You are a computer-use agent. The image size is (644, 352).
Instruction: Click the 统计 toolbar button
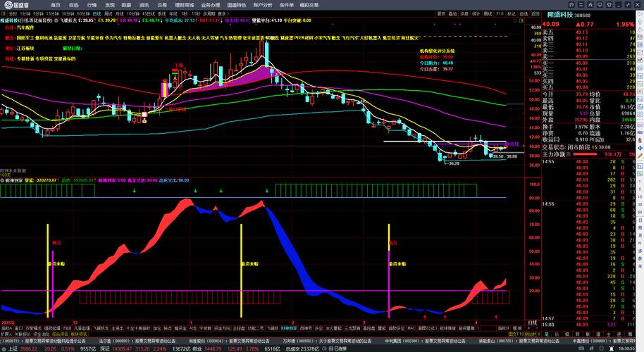pos(476,13)
